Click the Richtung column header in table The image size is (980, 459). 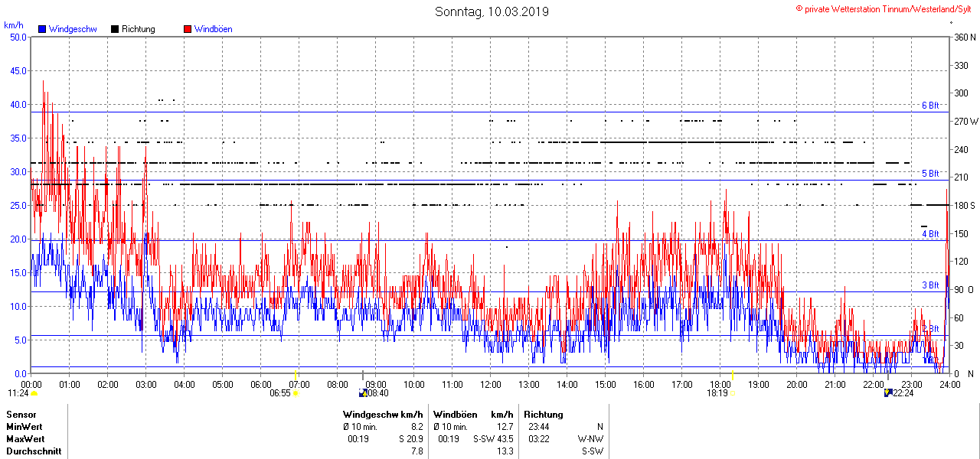click(x=544, y=415)
